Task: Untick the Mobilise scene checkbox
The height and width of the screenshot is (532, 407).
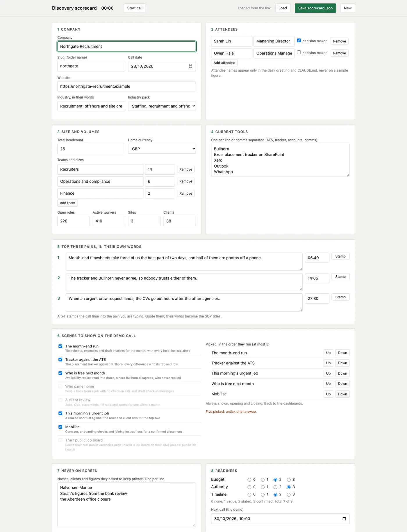Action: 60,427
